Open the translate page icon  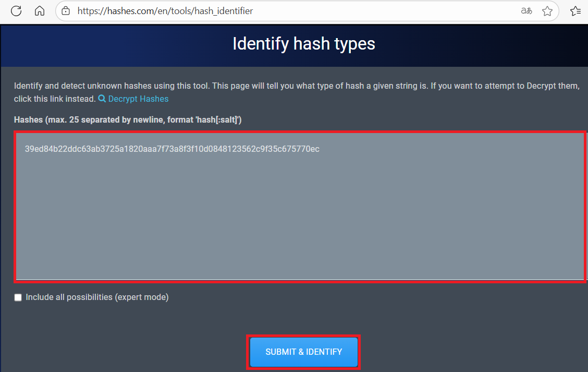[x=526, y=11]
